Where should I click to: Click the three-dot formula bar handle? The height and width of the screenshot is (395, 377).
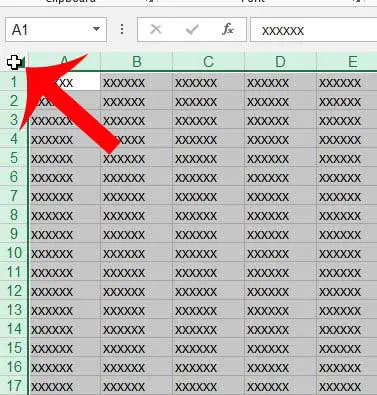tap(122, 29)
